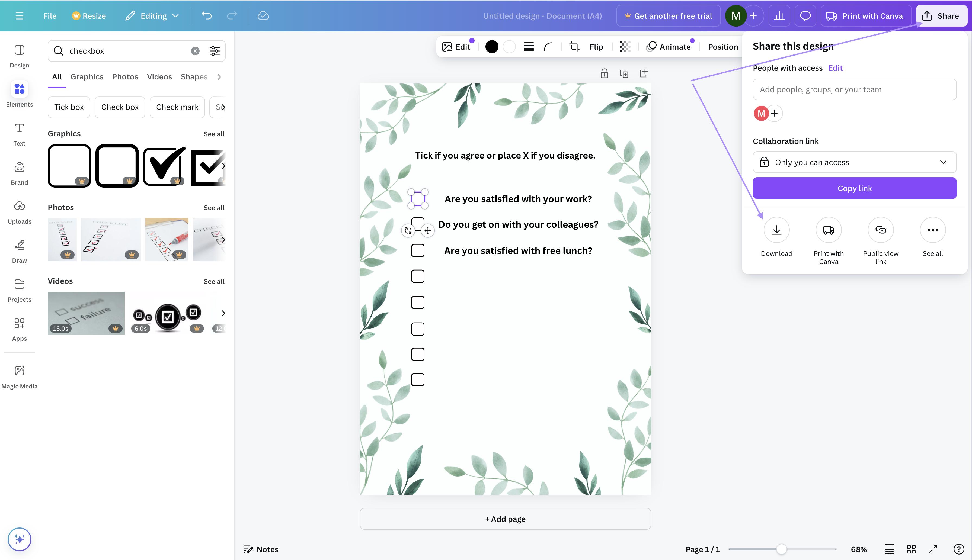Open the Canva Assistant sparkle button
Image resolution: width=972 pixels, height=560 pixels.
tap(19, 539)
